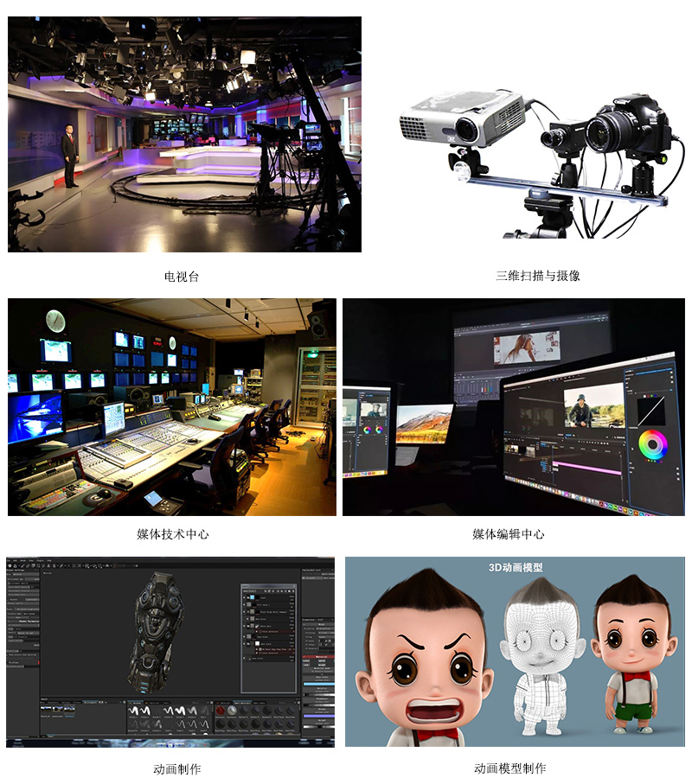
Task: Click the 动画模型制作 caption text
Action: pos(509,768)
